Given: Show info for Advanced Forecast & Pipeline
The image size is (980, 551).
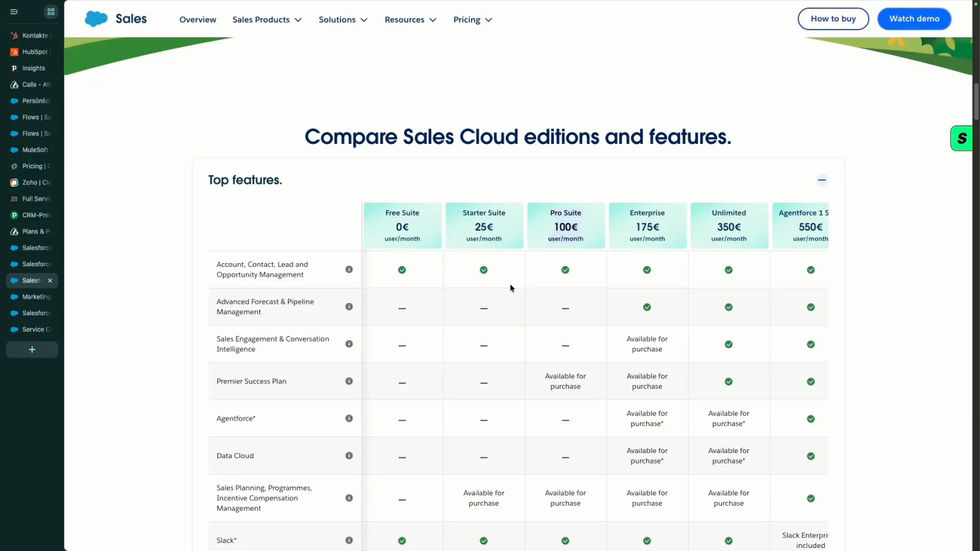Looking at the screenshot, I should pos(349,307).
